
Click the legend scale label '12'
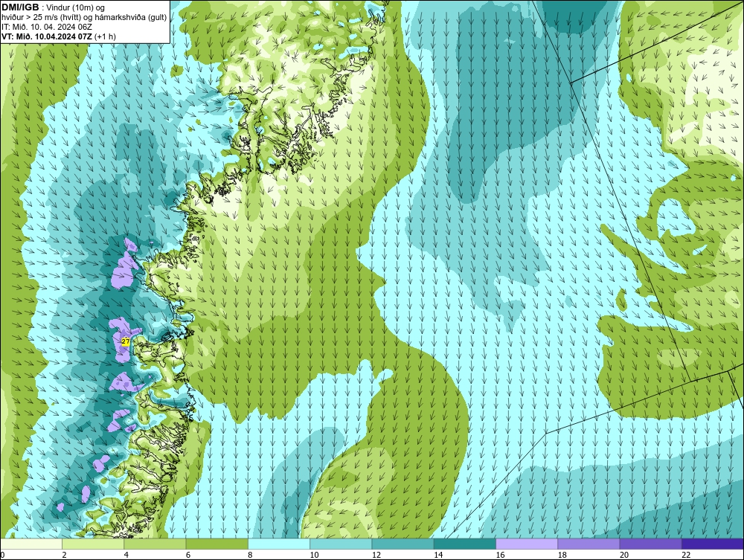[x=376, y=556]
